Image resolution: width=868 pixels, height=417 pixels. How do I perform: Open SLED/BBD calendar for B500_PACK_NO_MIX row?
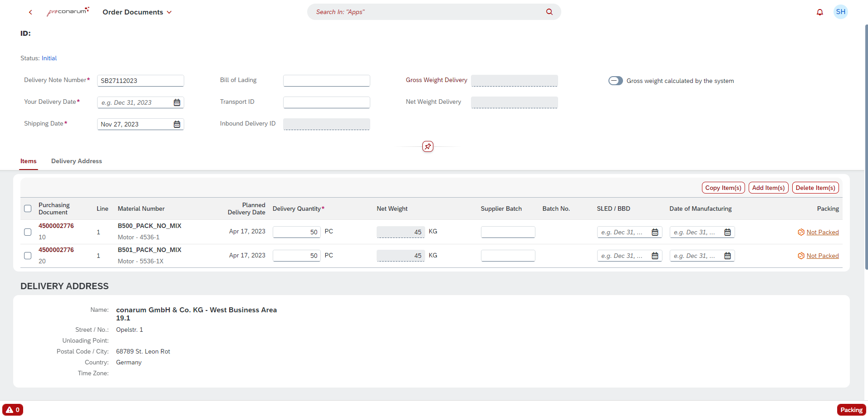point(655,232)
